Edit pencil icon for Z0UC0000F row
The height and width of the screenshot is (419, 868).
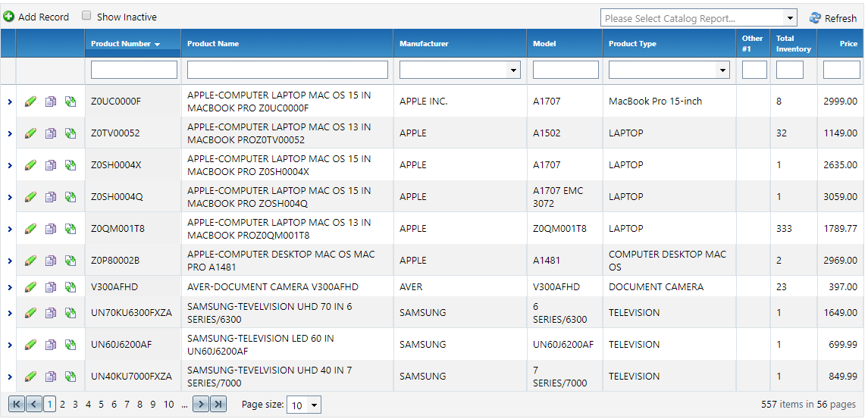pos(30,102)
